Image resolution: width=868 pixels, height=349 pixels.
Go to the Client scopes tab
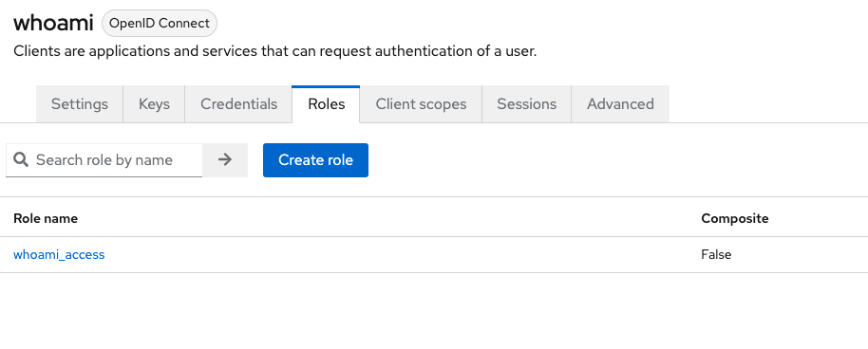[x=421, y=104]
